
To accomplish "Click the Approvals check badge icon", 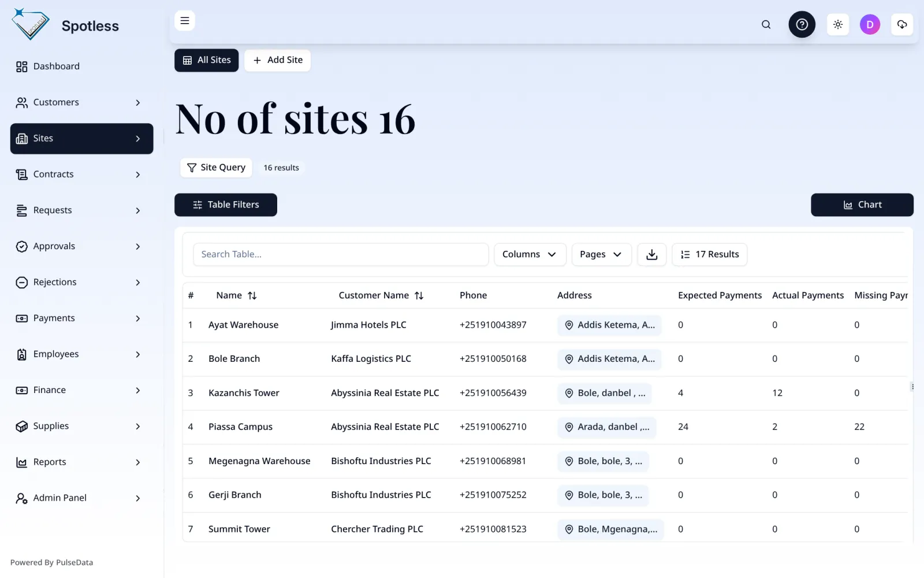I will pyautogui.click(x=21, y=246).
